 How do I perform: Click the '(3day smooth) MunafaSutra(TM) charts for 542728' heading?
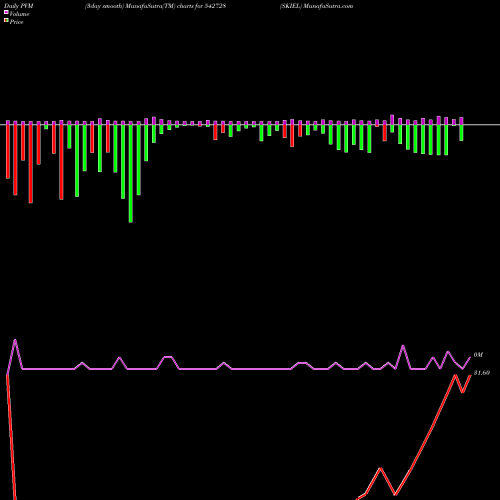tap(156, 6)
